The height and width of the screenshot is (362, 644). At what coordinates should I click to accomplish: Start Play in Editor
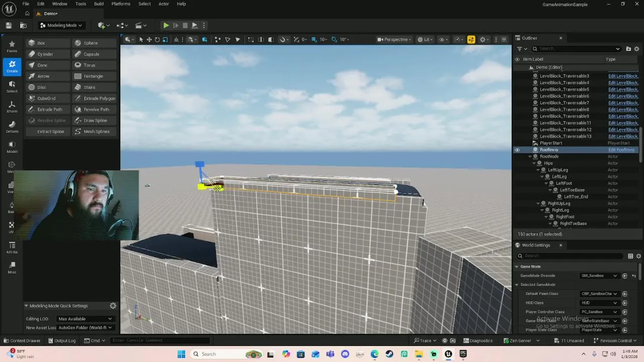166,25
